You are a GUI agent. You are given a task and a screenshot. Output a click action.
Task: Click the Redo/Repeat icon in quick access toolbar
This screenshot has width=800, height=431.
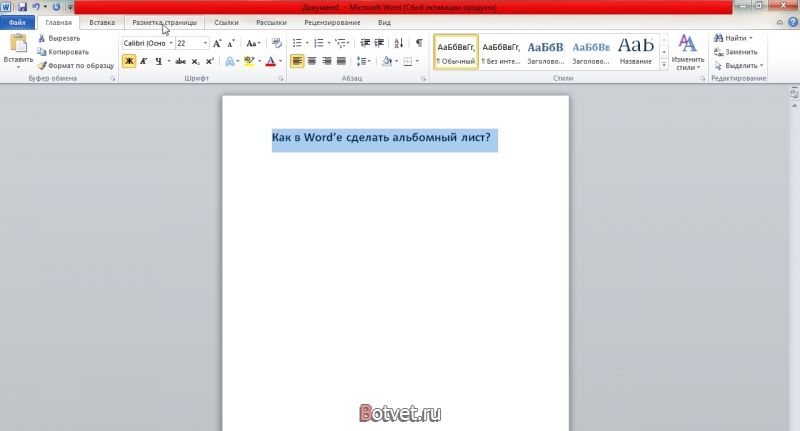(x=56, y=7)
